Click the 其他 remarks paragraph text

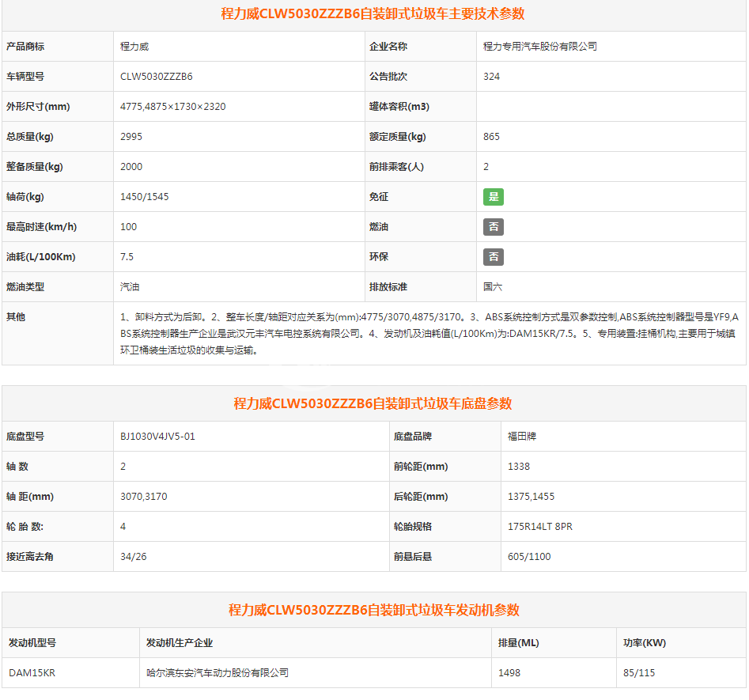pos(429,334)
